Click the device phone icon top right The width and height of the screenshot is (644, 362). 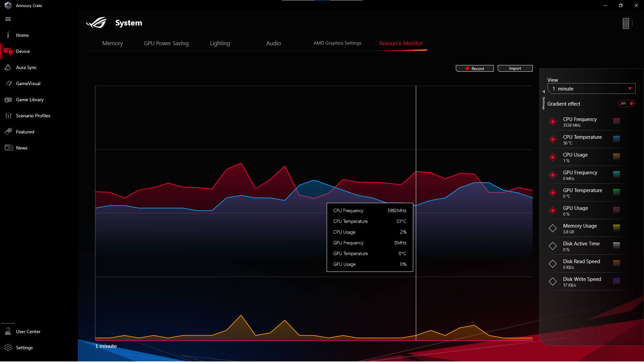click(x=626, y=23)
